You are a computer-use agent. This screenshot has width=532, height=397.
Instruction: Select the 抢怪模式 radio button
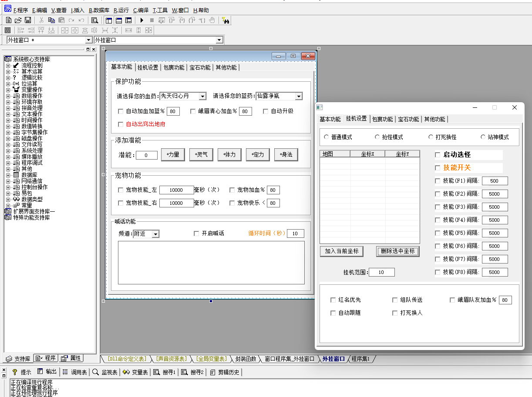coord(377,137)
